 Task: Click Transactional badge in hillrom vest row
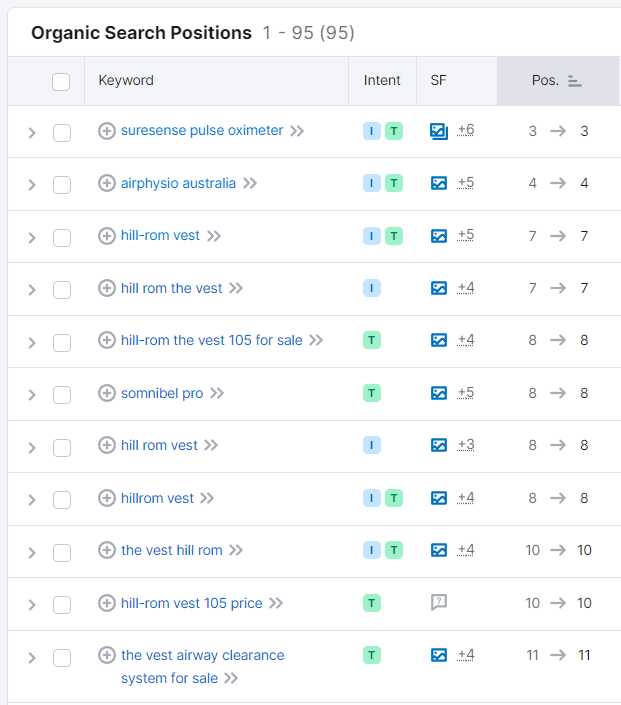(x=394, y=498)
